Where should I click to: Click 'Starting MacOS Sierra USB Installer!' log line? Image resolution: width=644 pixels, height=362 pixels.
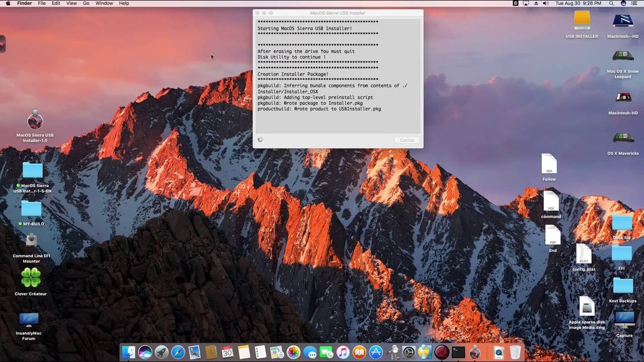(x=305, y=29)
